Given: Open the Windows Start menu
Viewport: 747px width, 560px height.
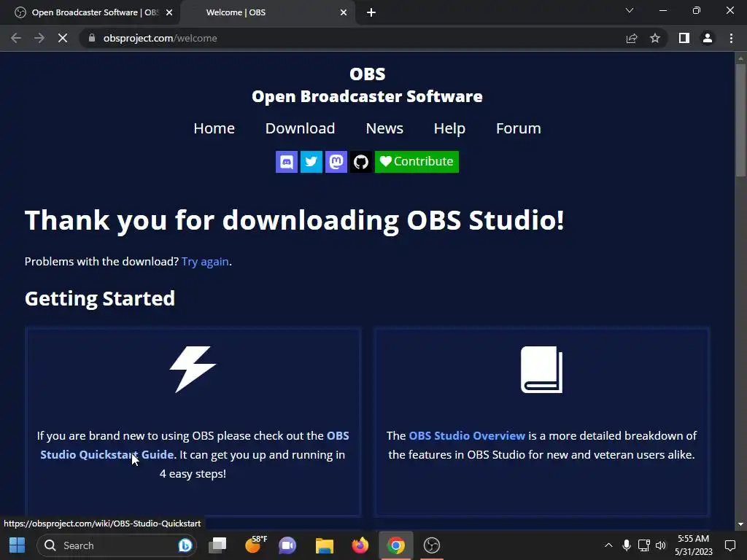Looking at the screenshot, I should tap(18, 545).
